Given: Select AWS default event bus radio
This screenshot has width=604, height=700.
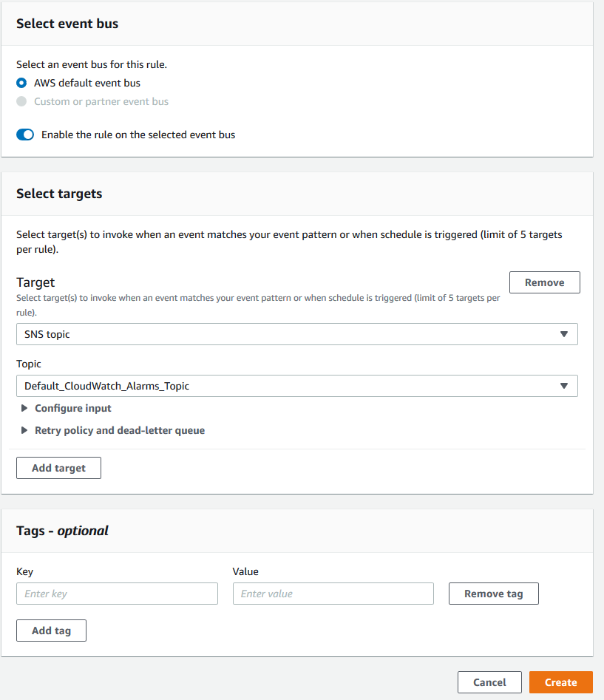Looking at the screenshot, I should (21, 83).
